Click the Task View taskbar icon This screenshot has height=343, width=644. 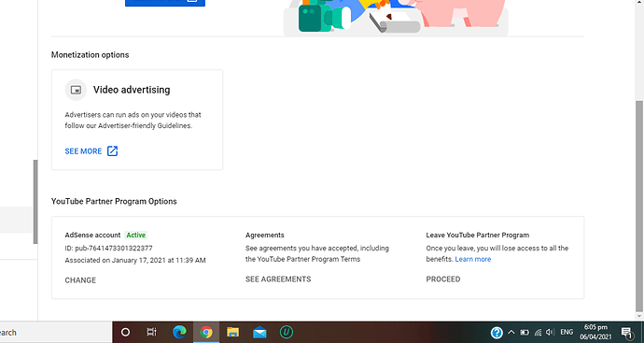pyautogui.click(x=151, y=332)
